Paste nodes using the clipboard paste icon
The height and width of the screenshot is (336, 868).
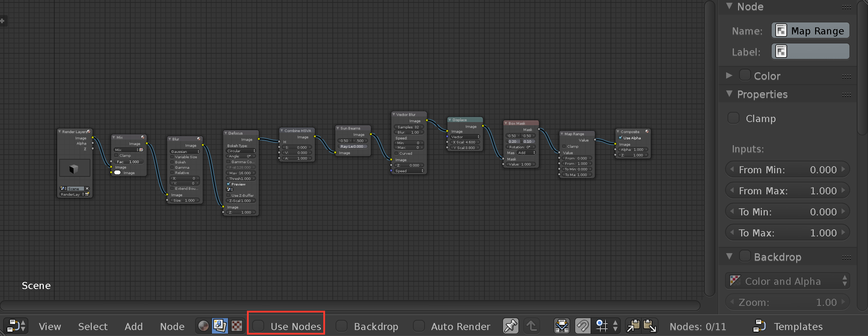pyautogui.click(x=650, y=326)
